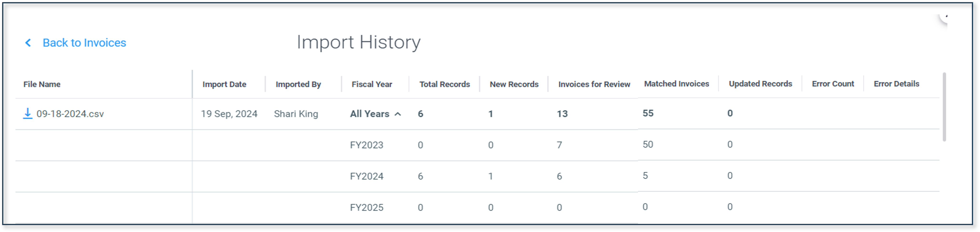Sort by the Import Date column header
This screenshot has height=232, width=980.
[x=224, y=84]
